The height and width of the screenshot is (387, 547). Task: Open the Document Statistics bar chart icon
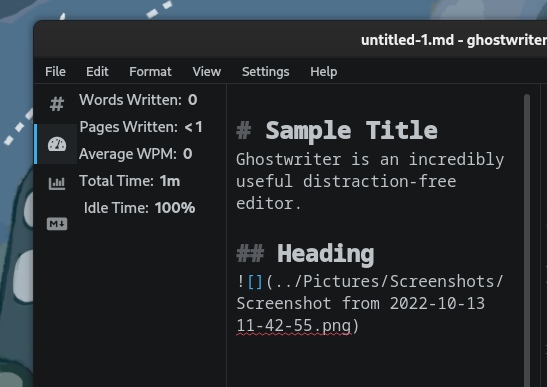tap(57, 183)
